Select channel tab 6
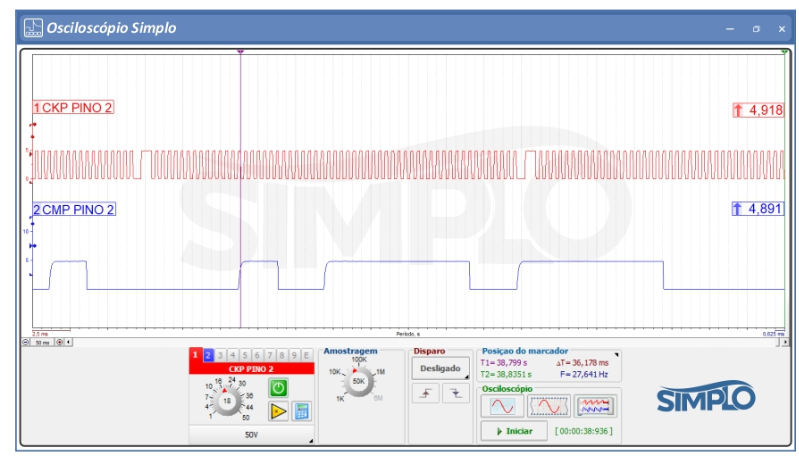This screenshot has width=799, height=459. coord(257,355)
